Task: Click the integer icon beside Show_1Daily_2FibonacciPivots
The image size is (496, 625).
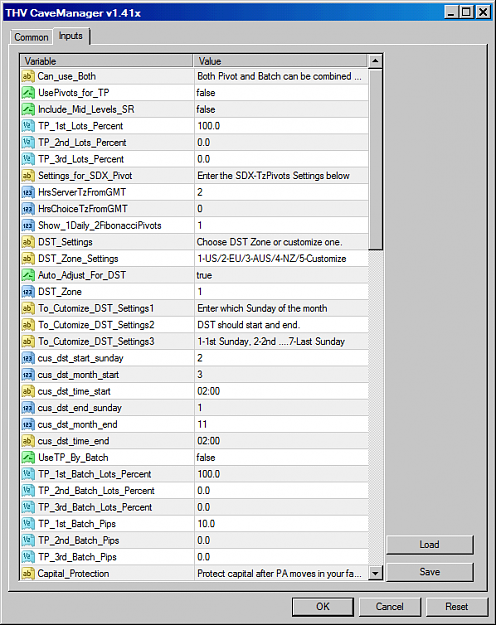Action: pos(28,226)
